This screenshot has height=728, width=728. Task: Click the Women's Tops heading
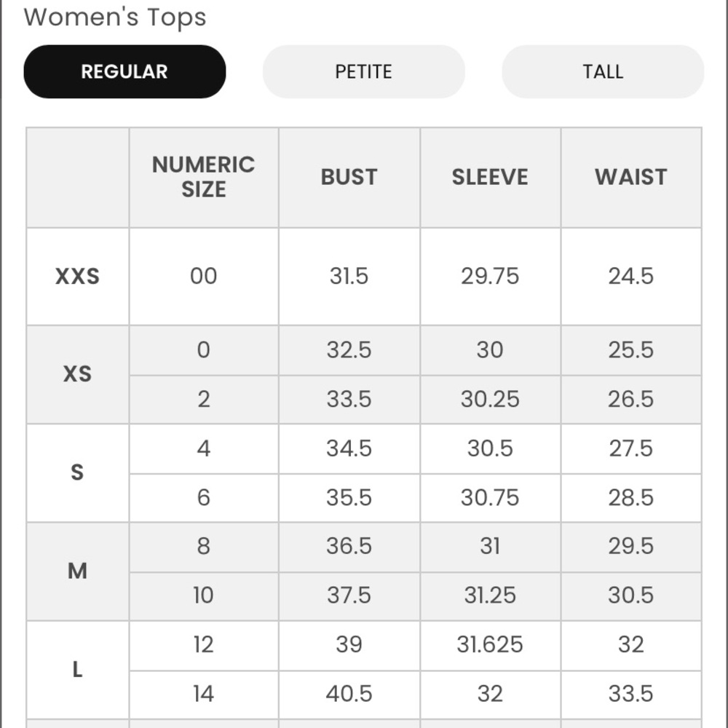115,17
